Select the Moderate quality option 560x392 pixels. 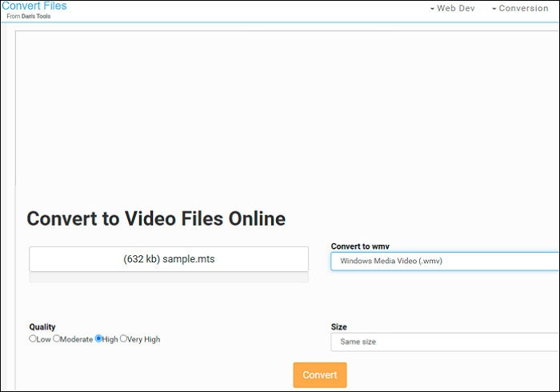pyautogui.click(x=57, y=338)
